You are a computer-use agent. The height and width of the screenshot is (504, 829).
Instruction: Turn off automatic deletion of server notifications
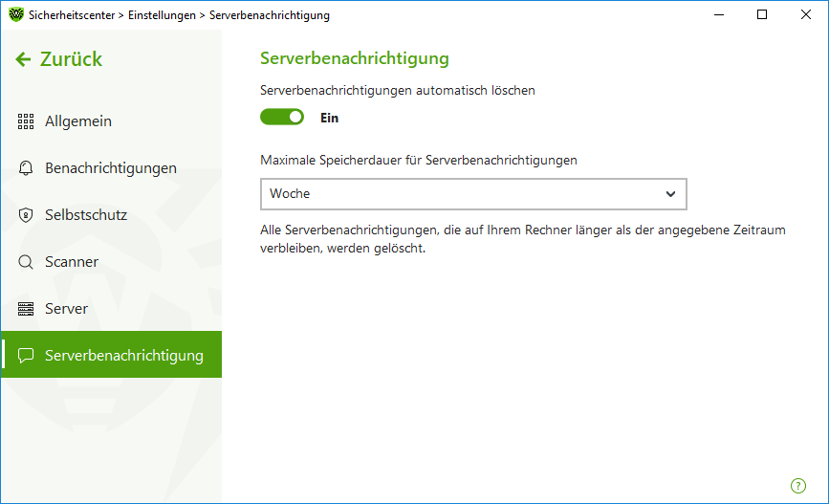(282, 117)
